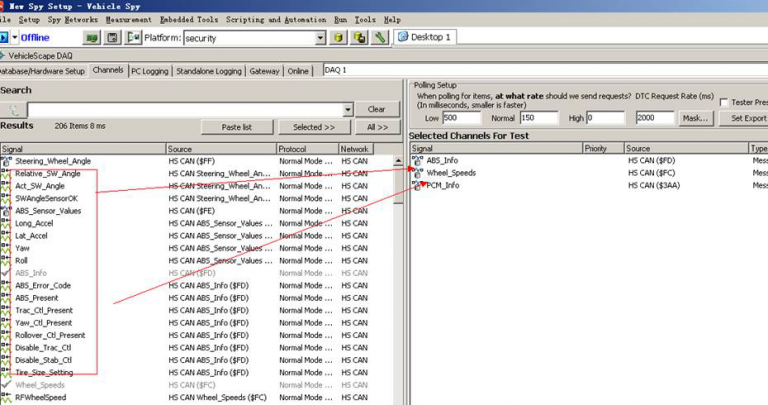Click the wrench tool icon in the toolbar

(x=380, y=38)
